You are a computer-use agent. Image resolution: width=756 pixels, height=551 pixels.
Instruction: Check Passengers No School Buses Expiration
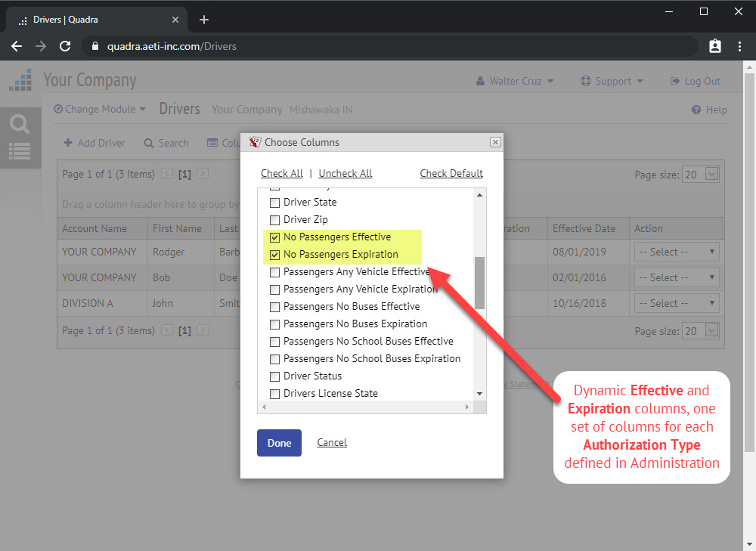[275, 359]
